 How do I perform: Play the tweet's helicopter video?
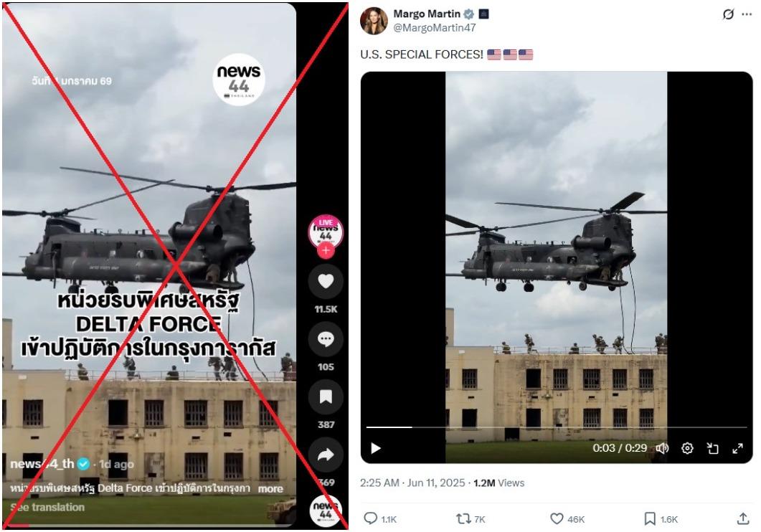pos(375,448)
